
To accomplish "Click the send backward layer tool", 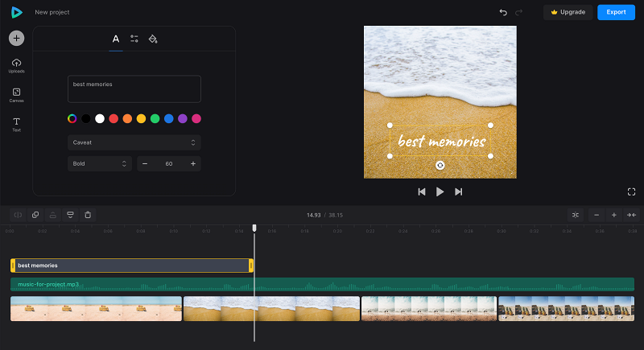I will pyautogui.click(x=70, y=215).
